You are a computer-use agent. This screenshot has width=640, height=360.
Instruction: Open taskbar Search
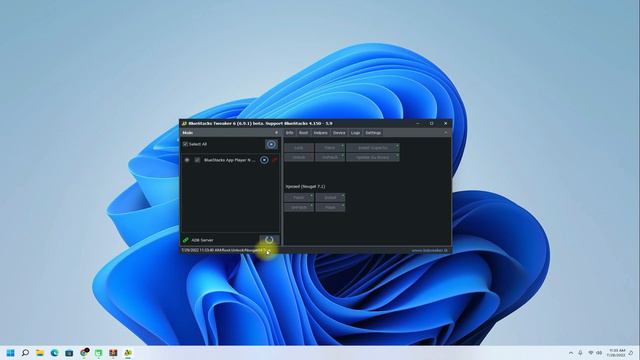tap(25, 353)
